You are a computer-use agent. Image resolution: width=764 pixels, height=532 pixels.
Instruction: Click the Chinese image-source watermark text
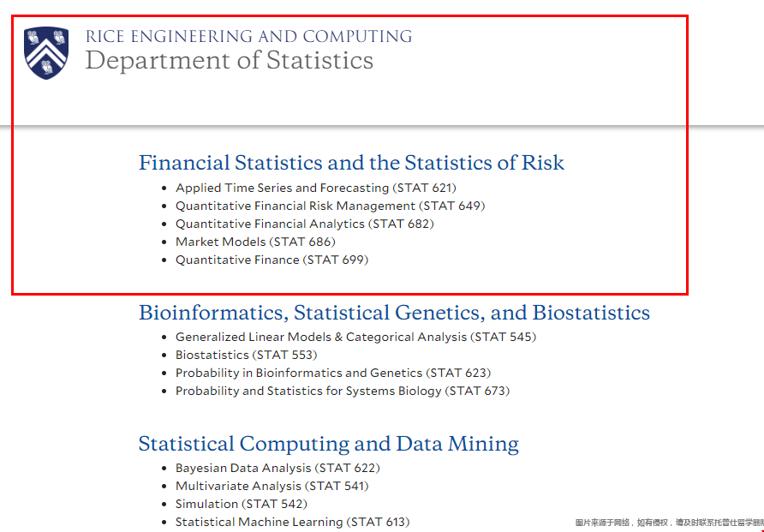[x=670, y=523]
